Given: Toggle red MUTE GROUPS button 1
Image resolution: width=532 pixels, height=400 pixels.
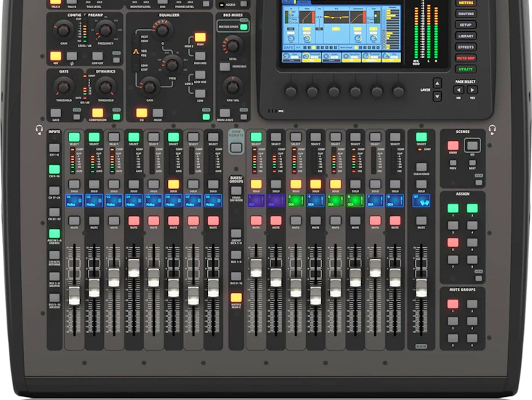Looking at the screenshot, I should [x=453, y=304].
